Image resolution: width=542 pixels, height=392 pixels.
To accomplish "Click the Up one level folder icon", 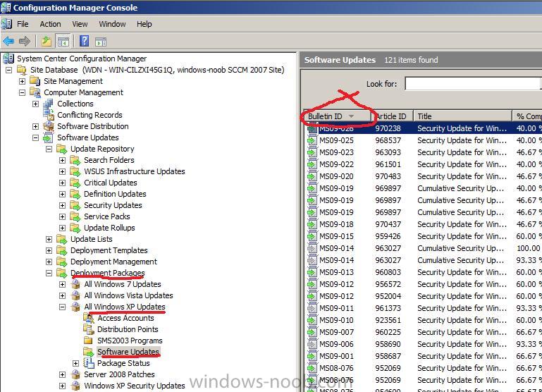I will pos(47,42).
